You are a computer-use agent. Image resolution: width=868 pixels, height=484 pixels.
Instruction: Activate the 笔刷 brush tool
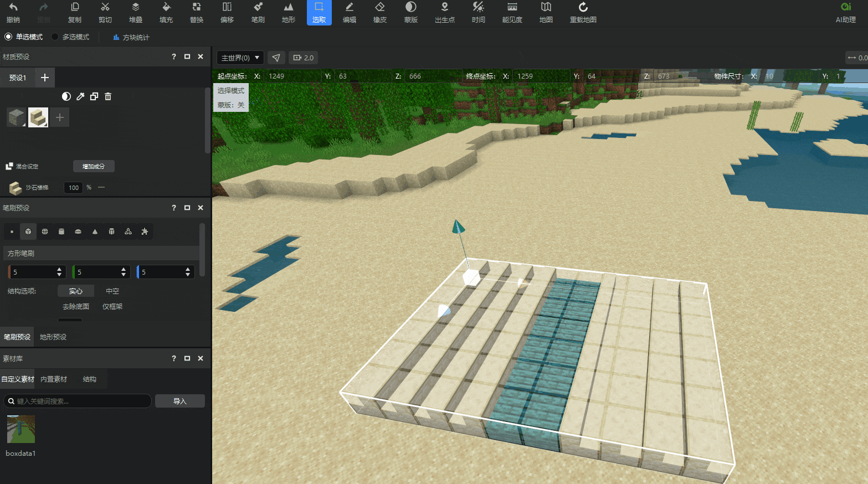pos(258,13)
